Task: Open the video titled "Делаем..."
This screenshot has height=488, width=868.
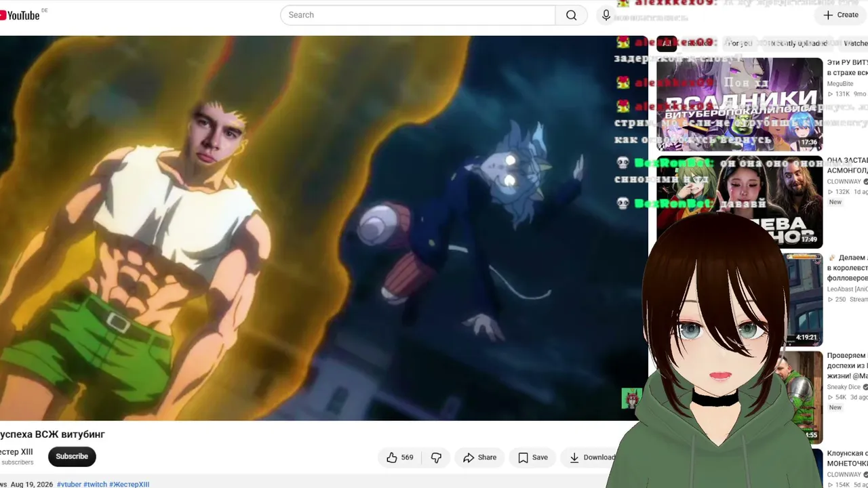Action: [847, 268]
